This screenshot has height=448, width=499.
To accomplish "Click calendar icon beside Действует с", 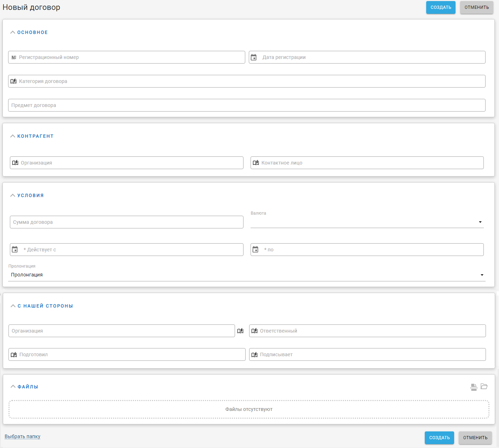I will (x=15, y=250).
